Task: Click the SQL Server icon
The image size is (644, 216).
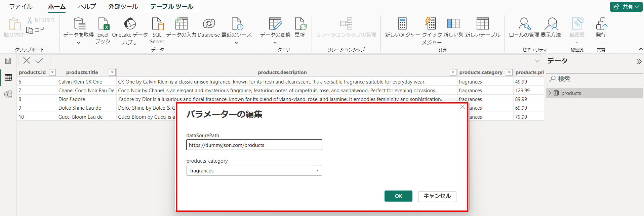Action: 157,24
